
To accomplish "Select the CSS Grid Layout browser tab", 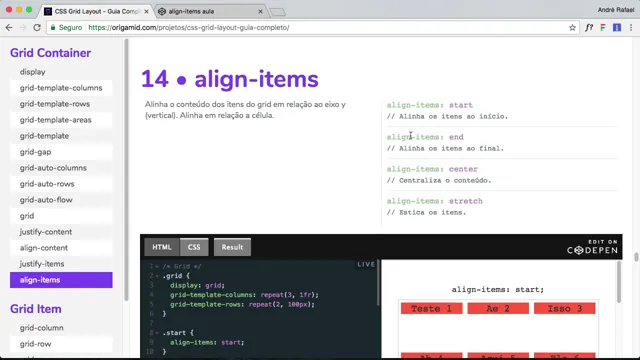I will [97, 11].
